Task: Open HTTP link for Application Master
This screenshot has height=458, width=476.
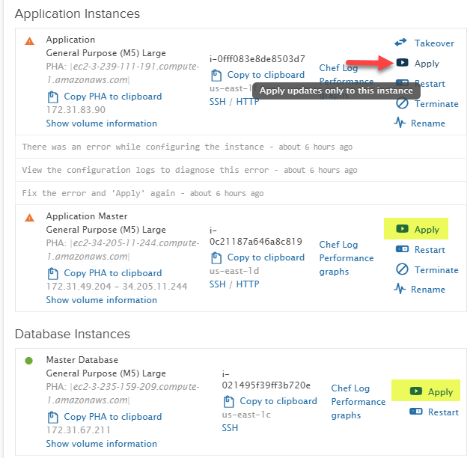Action: point(248,284)
